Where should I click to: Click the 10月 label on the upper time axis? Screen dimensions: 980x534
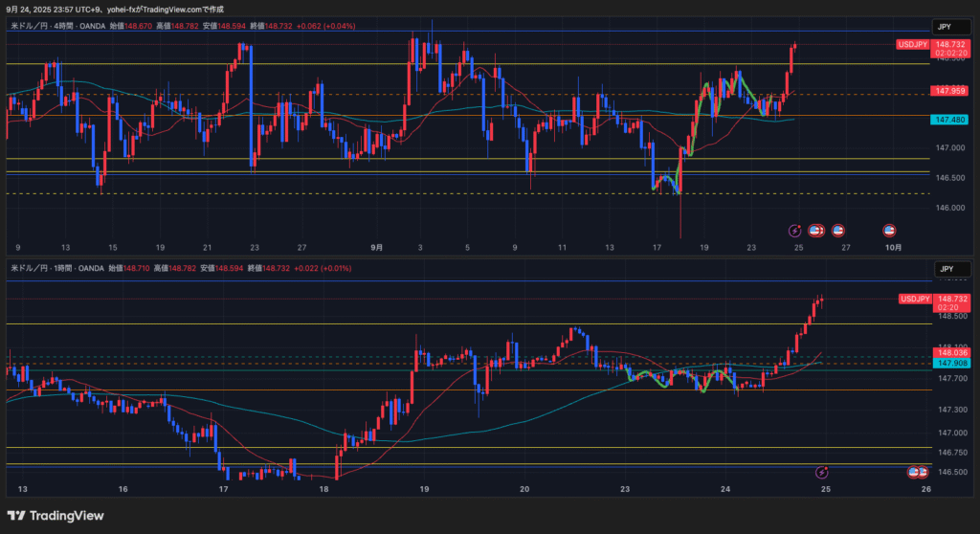pos(892,246)
